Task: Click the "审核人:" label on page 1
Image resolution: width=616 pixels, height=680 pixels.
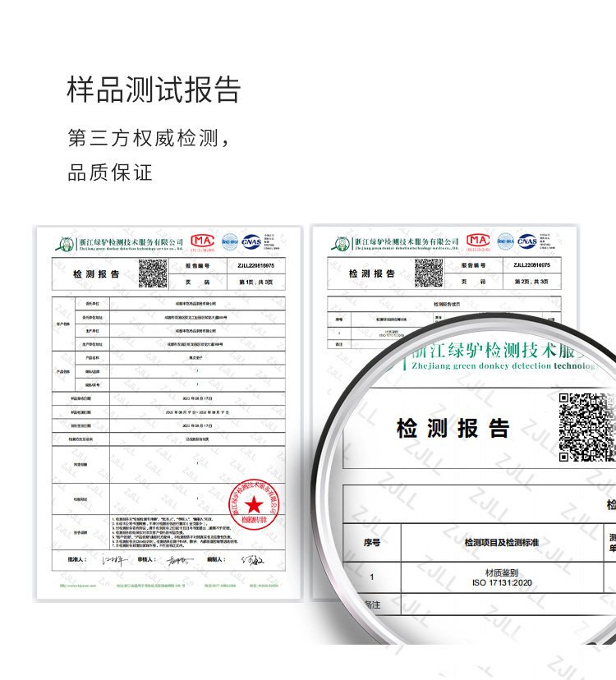Action: 147,559
